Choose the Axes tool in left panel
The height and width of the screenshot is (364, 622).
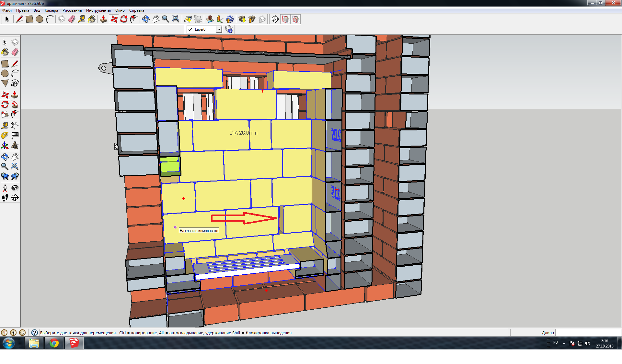[5, 146]
